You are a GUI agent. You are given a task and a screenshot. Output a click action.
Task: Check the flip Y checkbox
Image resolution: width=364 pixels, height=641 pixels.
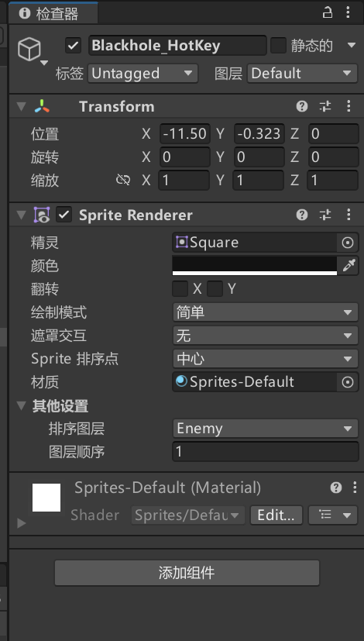pyautogui.click(x=215, y=289)
